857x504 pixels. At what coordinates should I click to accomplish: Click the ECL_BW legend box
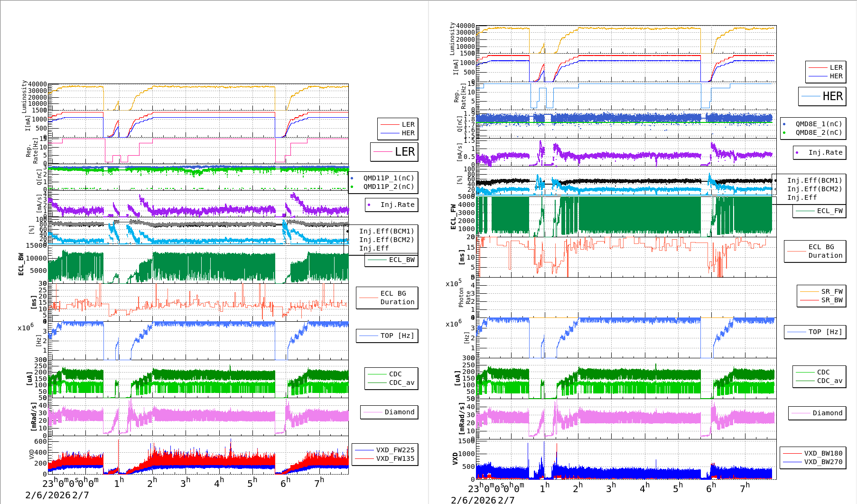(x=391, y=260)
